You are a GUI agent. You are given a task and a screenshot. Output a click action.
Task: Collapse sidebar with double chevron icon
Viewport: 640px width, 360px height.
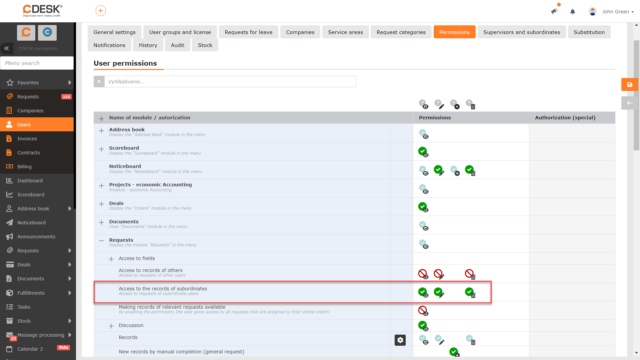(x=7, y=48)
